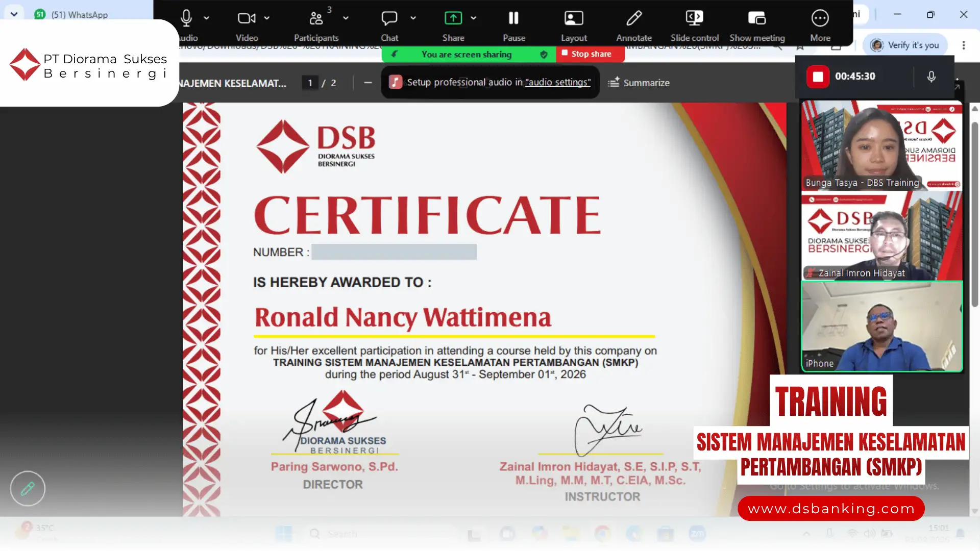Viewport: 980px width, 551px height.
Task: Click the PDF title NAJEMEN KESELAMAT...
Action: tap(232, 83)
